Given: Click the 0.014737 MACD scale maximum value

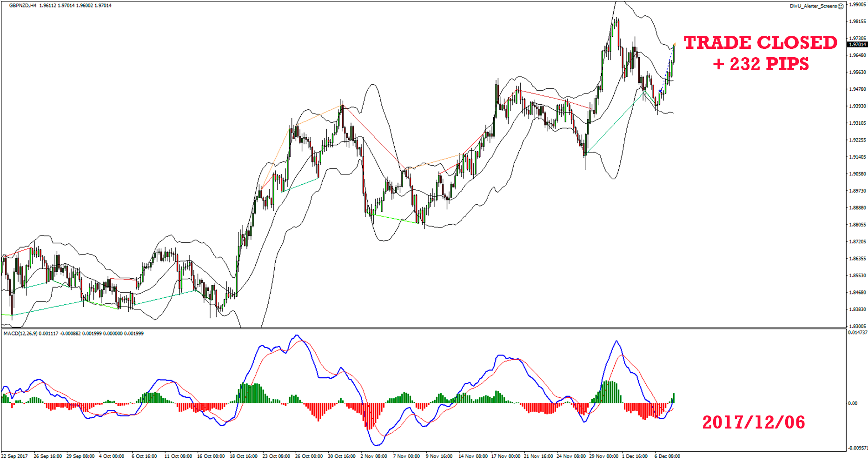Looking at the screenshot, I should tap(857, 333).
